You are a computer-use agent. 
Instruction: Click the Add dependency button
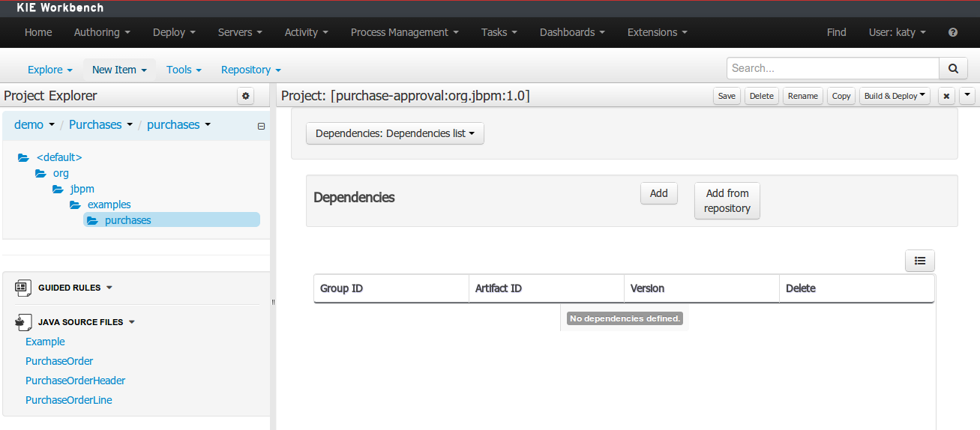(x=658, y=193)
